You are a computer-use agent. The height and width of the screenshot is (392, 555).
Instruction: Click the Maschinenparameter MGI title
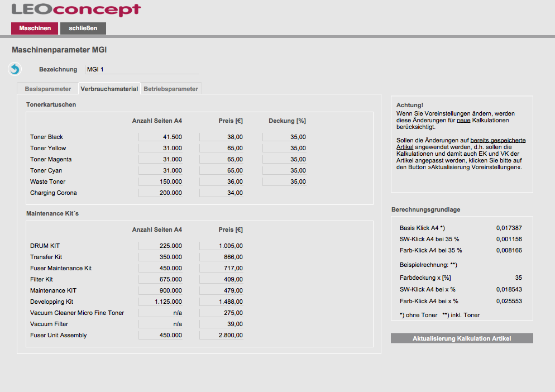pyautogui.click(x=59, y=50)
